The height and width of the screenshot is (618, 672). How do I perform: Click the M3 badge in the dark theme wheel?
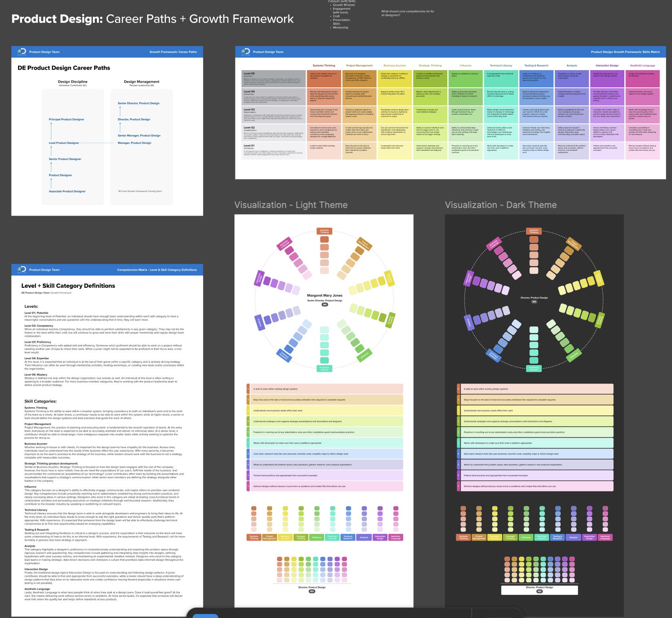pos(534,302)
